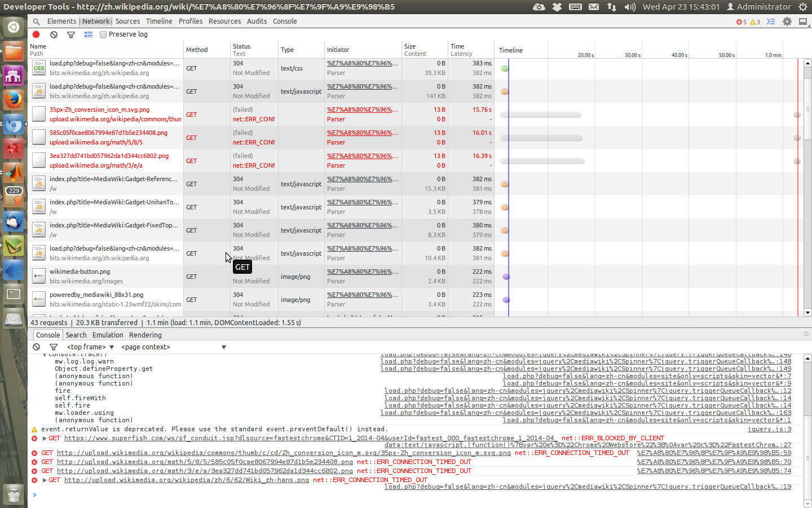Sort requests by the Type column header
The width and height of the screenshot is (812, 508).
[x=301, y=50]
